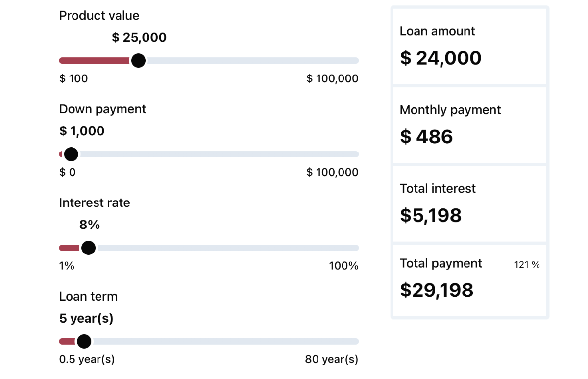The image size is (588, 379).
Task: Click the Loan term slider handle
Action: click(84, 341)
